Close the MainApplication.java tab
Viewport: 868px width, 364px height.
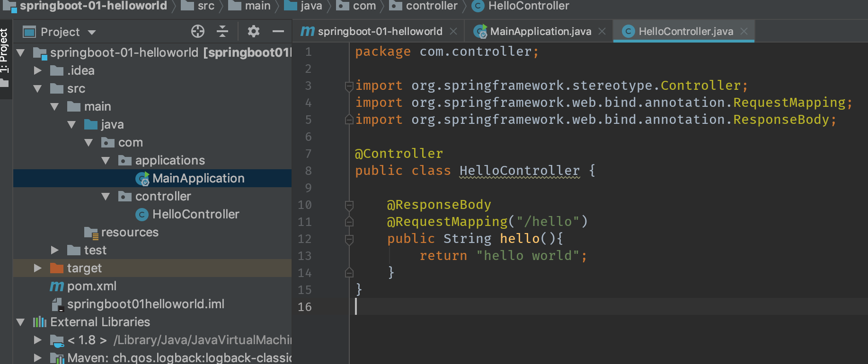coord(602,31)
